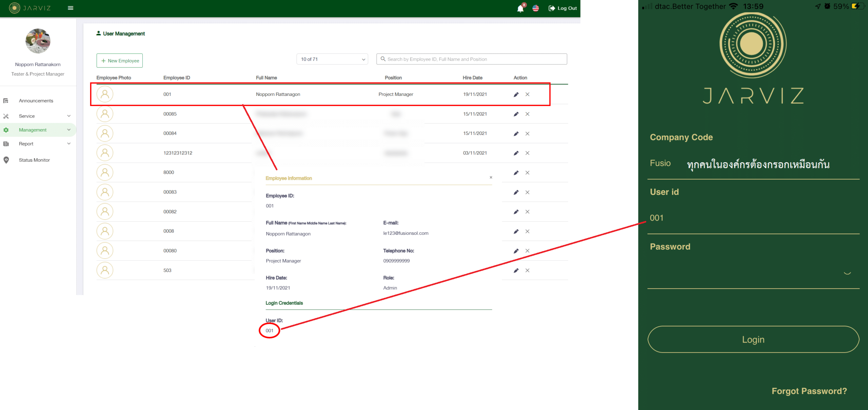Screen dimensions: 868x410
Task: Click the search magnifier icon
Action: point(383,59)
